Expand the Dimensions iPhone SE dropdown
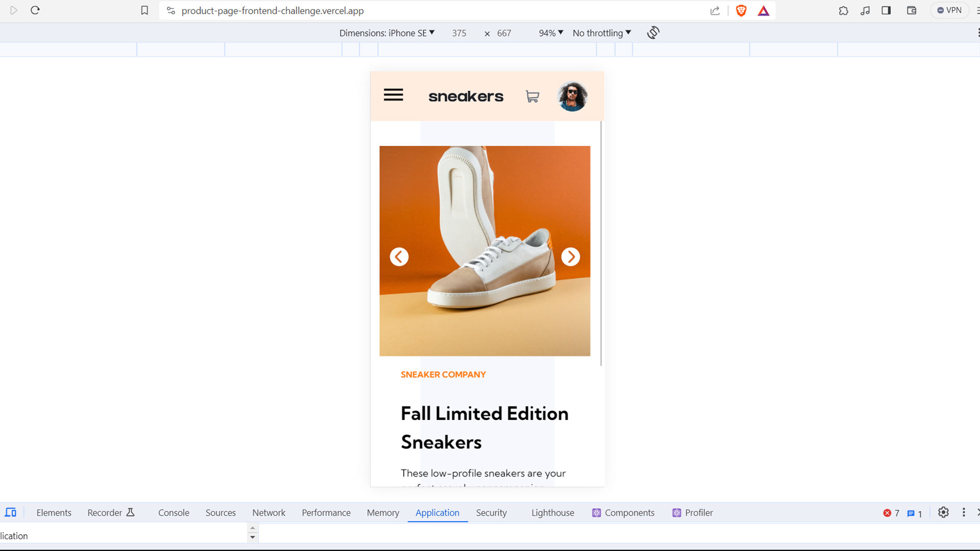Screen dimensions: 980x551 pyautogui.click(x=387, y=33)
